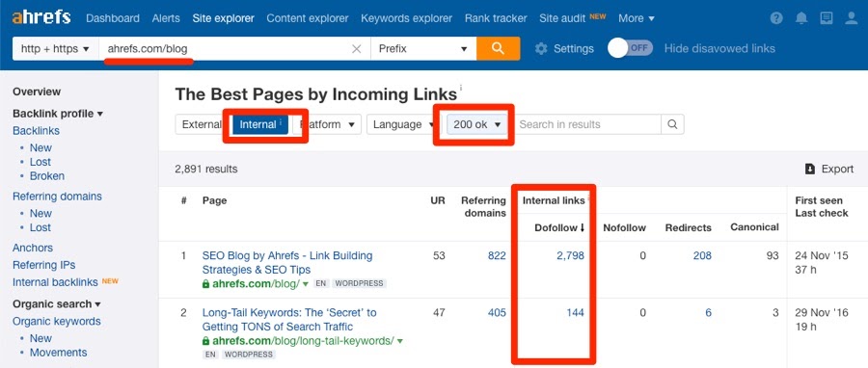Viewport: 868px width, 368px height.
Task: Toggle Hide disavowed links switch
Action: [630, 48]
